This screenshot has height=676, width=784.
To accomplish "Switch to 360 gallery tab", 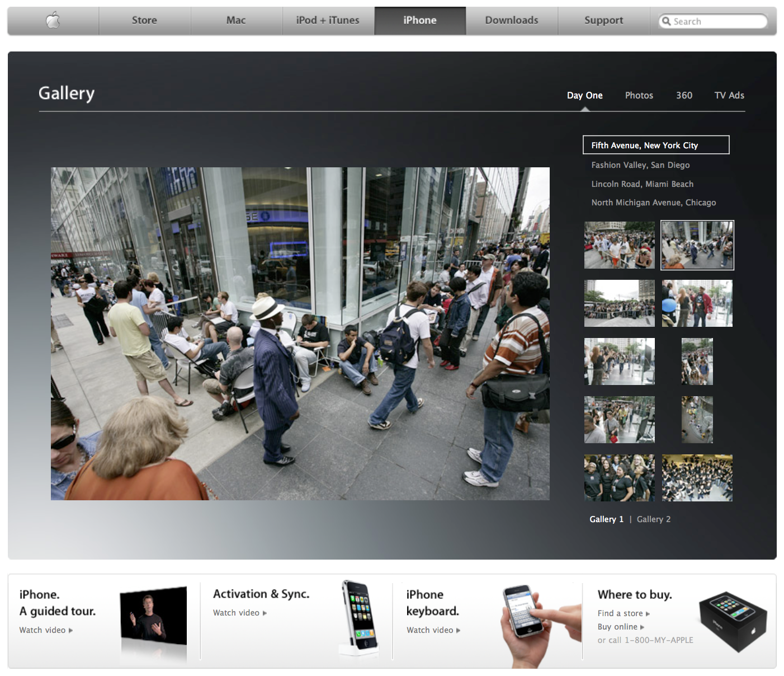I will pos(684,95).
